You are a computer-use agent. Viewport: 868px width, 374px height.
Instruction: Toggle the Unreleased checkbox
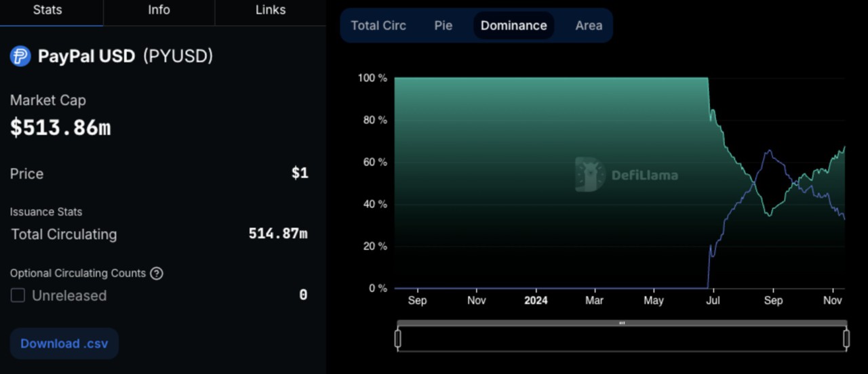[x=18, y=295]
